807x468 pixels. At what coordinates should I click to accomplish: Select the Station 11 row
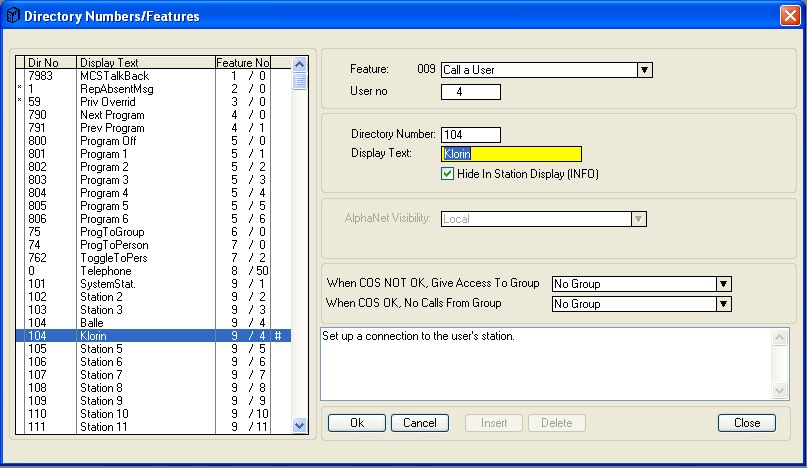click(x=153, y=427)
